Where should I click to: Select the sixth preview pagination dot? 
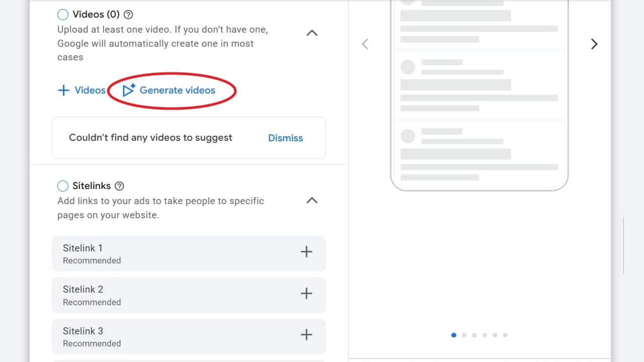point(505,335)
